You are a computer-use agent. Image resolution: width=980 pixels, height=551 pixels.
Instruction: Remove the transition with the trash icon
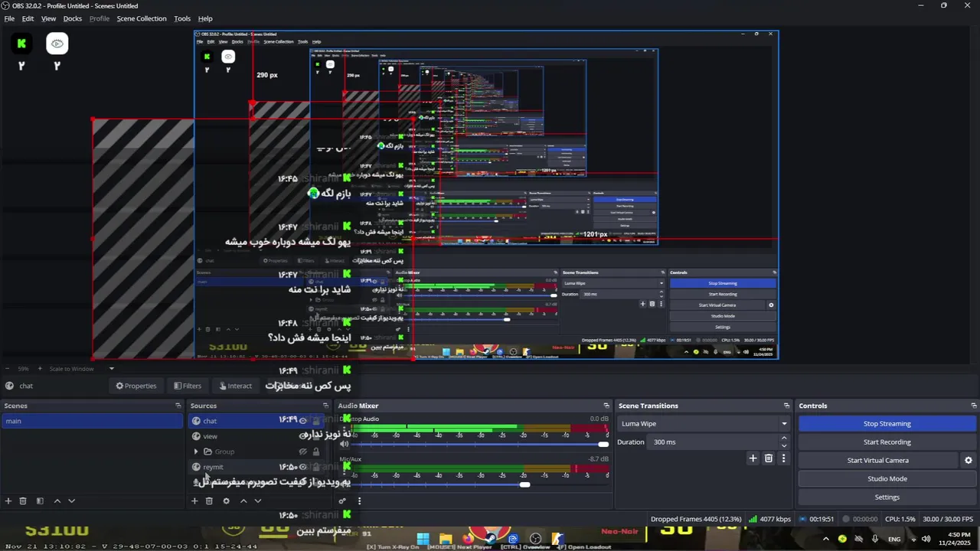(x=769, y=458)
